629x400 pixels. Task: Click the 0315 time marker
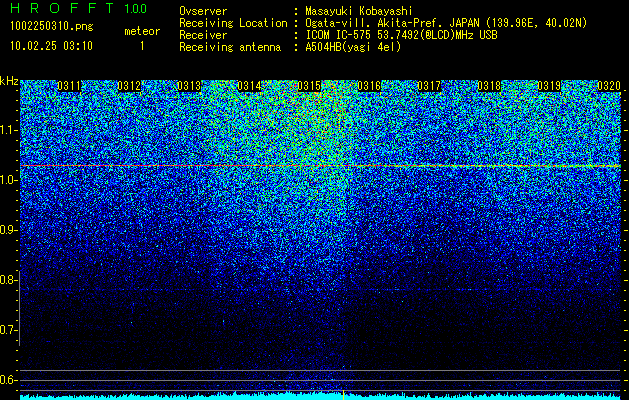coord(309,86)
